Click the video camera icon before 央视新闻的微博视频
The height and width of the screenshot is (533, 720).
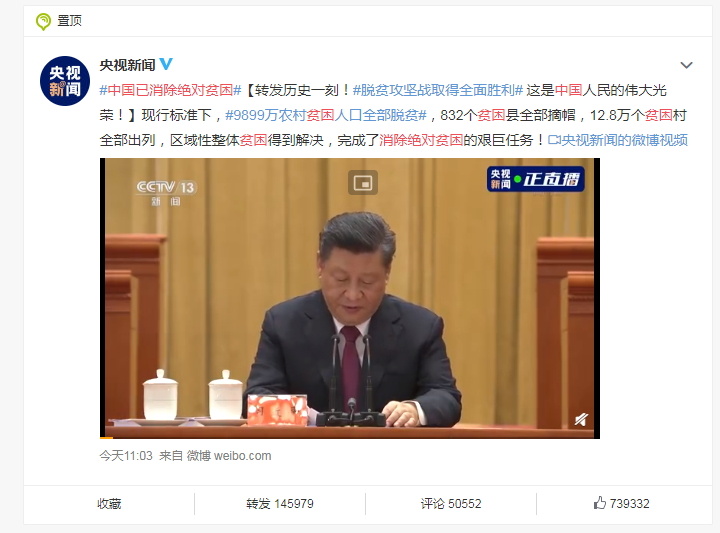point(554,140)
